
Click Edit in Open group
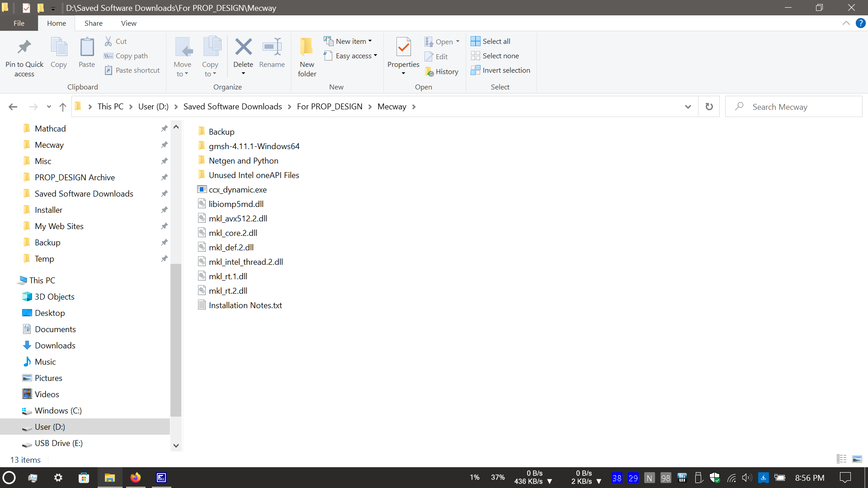coord(436,56)
